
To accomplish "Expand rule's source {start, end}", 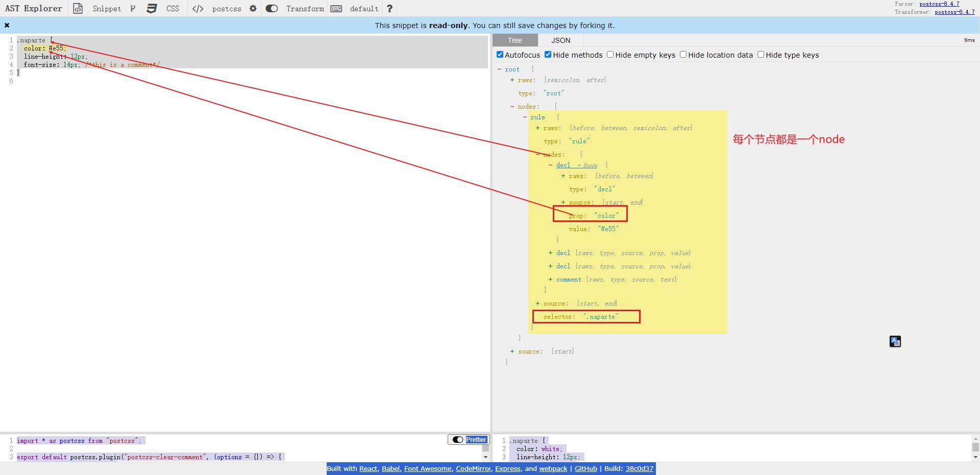I will point(537,304).
